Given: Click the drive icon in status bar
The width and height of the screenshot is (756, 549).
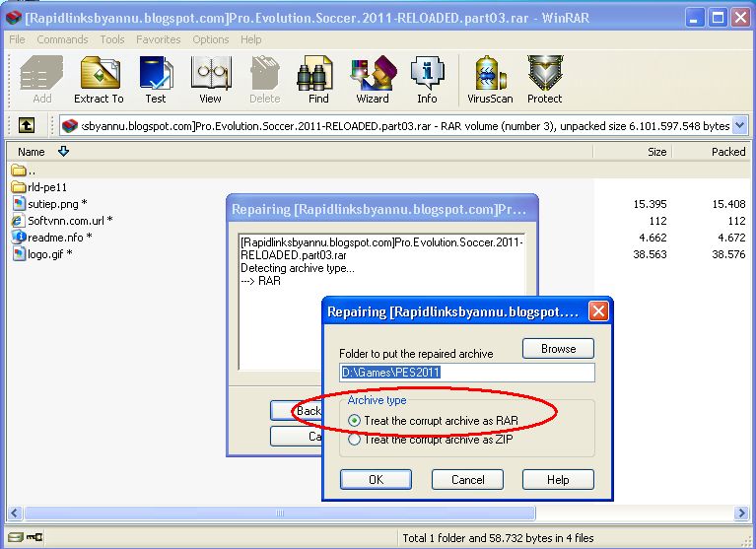Looking at the screenshot, I should pyautogui.click(x=16, y=537).
